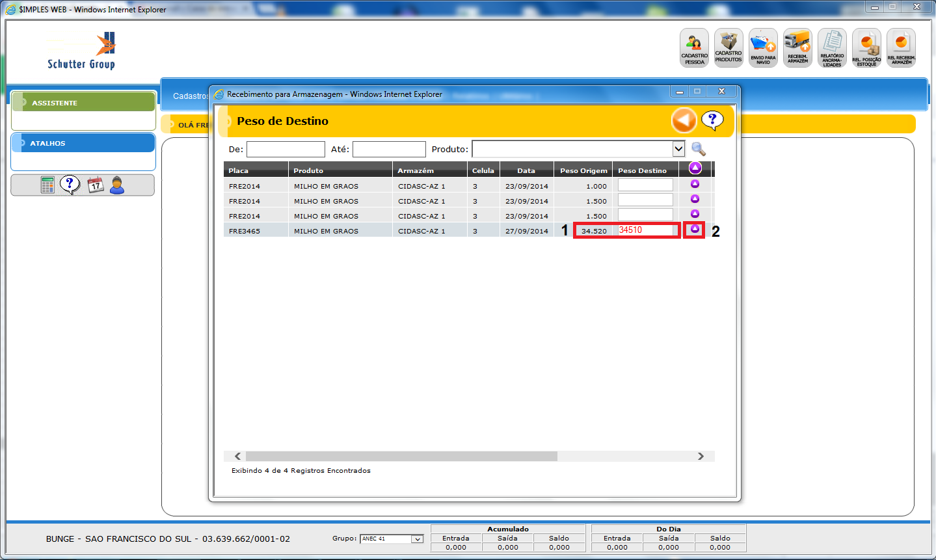Expand the Assistente sidebar panel
The height and width of the screenshot is (560, 936).
coord(83,103)
